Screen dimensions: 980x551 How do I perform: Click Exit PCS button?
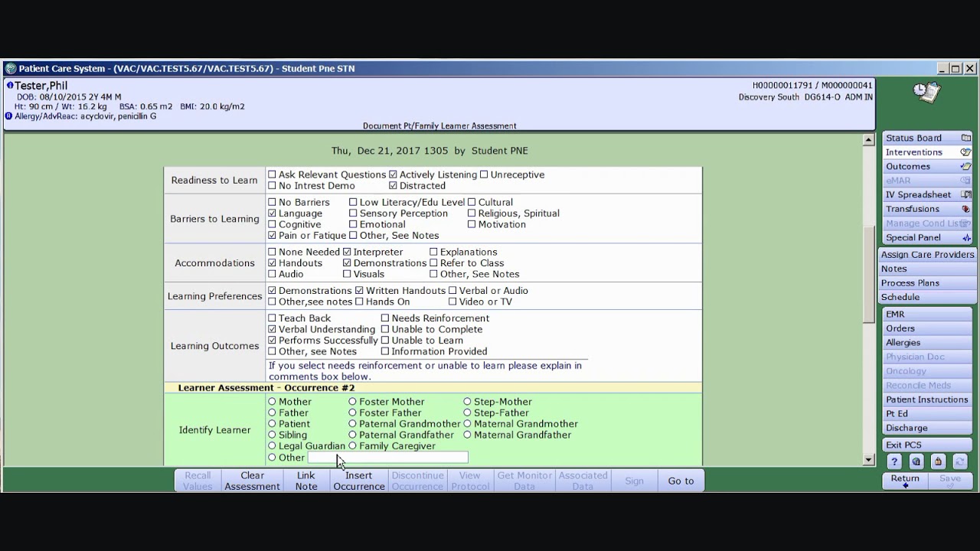[x=927, y=445]
